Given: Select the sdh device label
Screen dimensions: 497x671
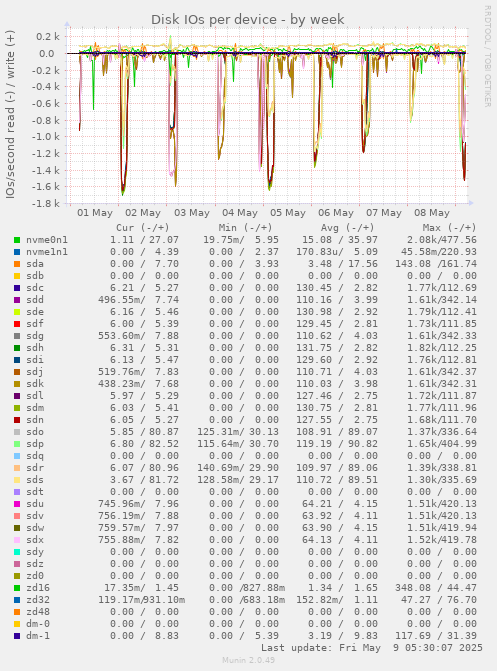Looking at the screenshot, I should (35, 348).
